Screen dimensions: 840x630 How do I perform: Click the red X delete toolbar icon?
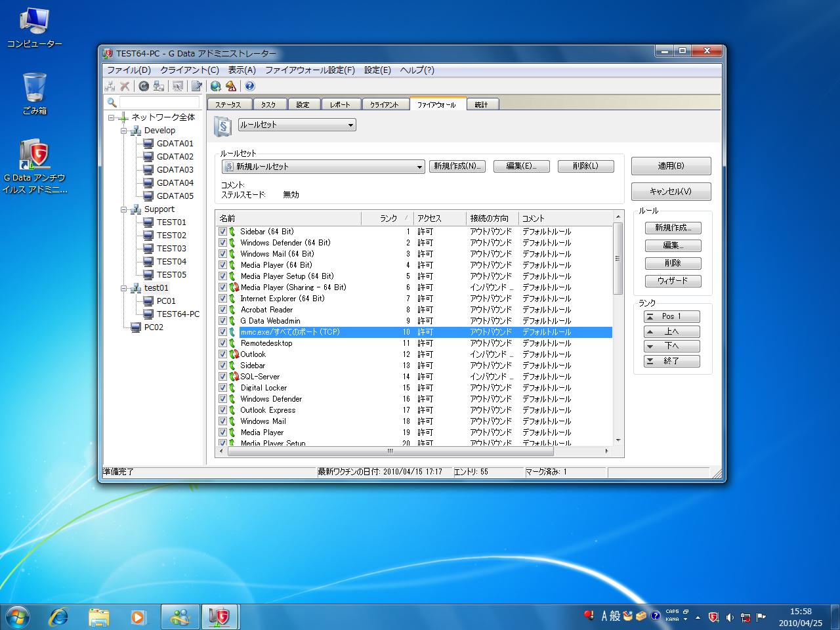tap(124, 86)
